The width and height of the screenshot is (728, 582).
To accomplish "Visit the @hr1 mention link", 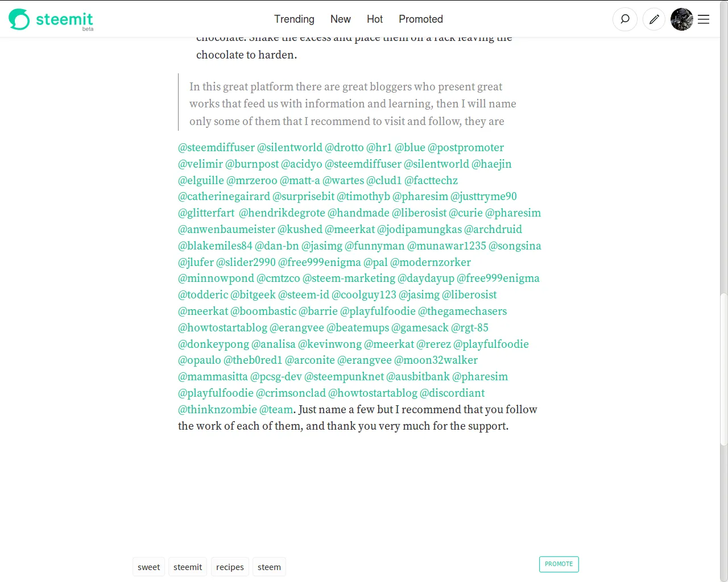I will (379, 148).
